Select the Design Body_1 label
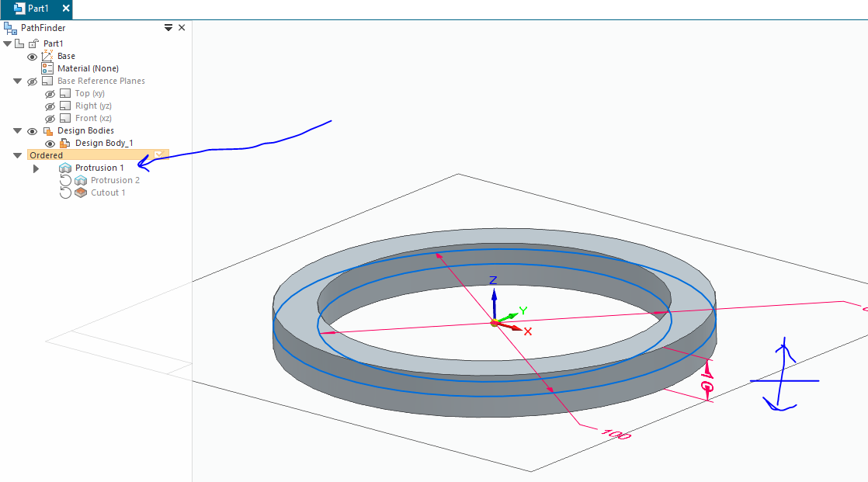868x482 pixels. pyautogui.click(x=104, y=143)
